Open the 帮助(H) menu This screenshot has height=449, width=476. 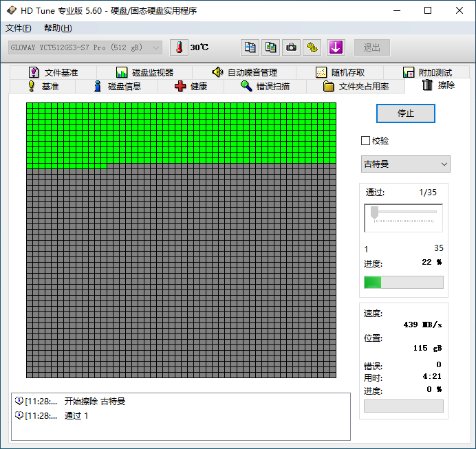point(58,28)
